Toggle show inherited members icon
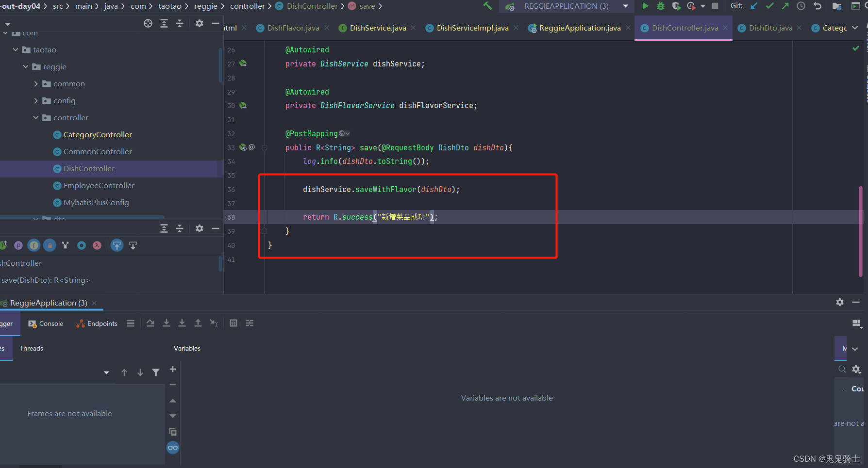The image size is (868, 468). [65, 245]
